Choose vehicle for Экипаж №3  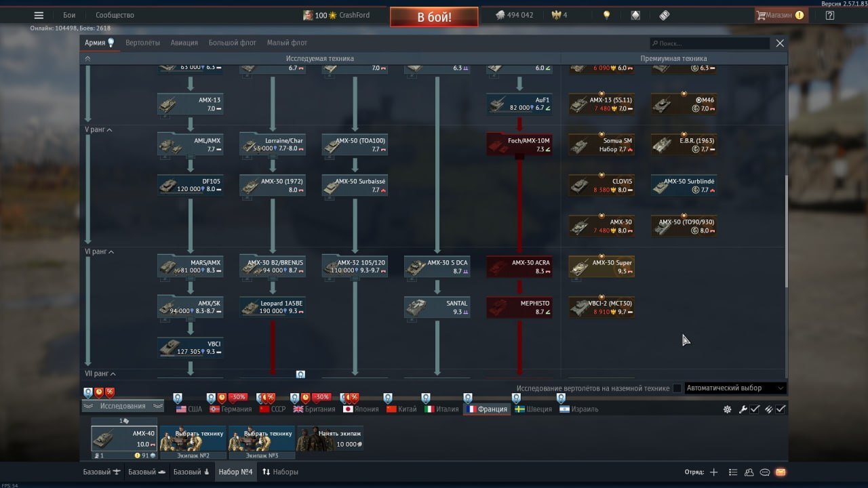coord(262,439)
